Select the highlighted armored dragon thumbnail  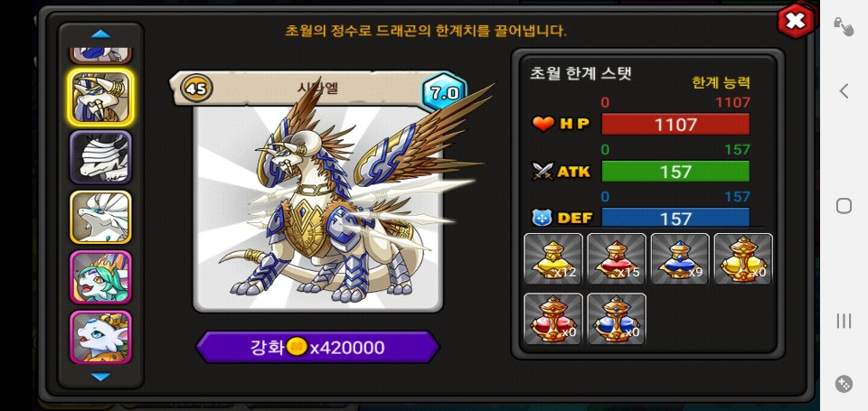pyautogui.click(x=100, y=98)
